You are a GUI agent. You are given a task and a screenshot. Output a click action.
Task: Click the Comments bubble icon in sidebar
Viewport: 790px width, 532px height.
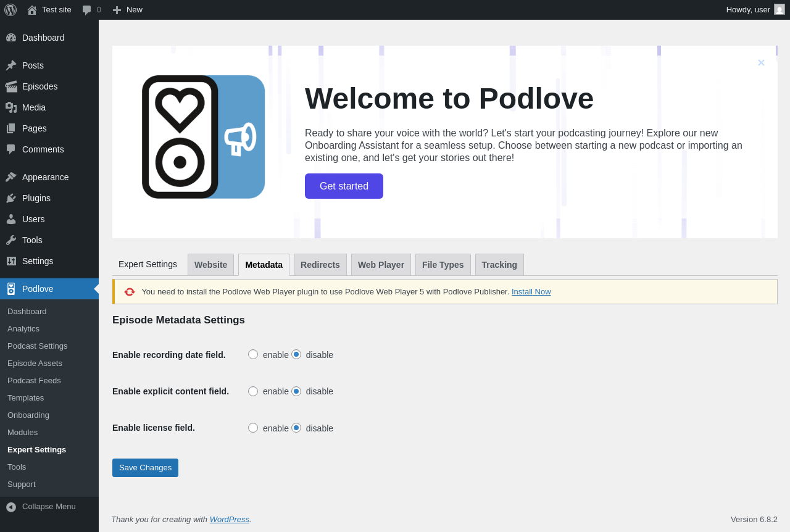[x=11, y=149]
